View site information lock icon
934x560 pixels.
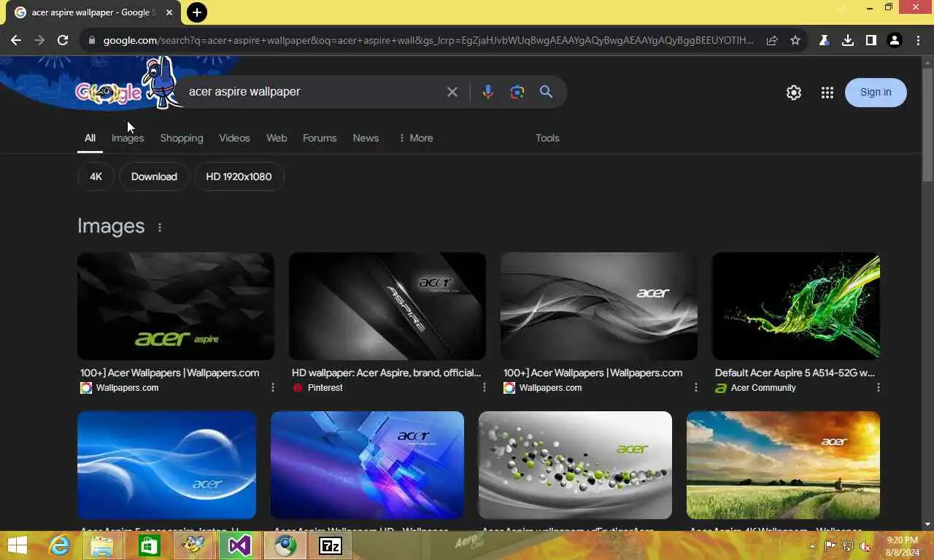tap(92, 41)
